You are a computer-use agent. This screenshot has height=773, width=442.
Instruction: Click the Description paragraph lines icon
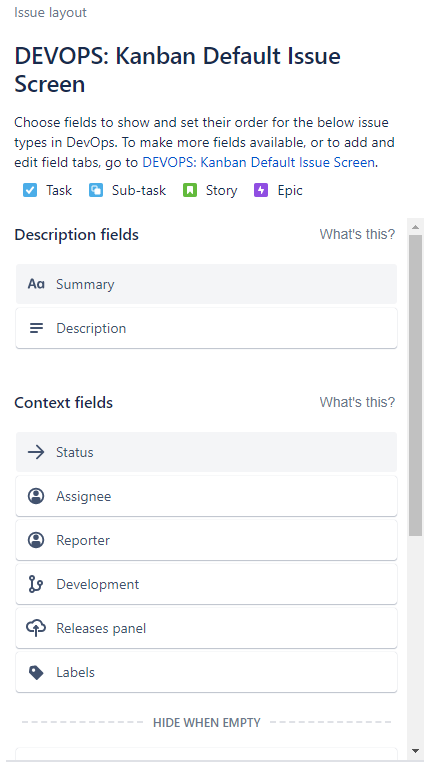point(36,328)
